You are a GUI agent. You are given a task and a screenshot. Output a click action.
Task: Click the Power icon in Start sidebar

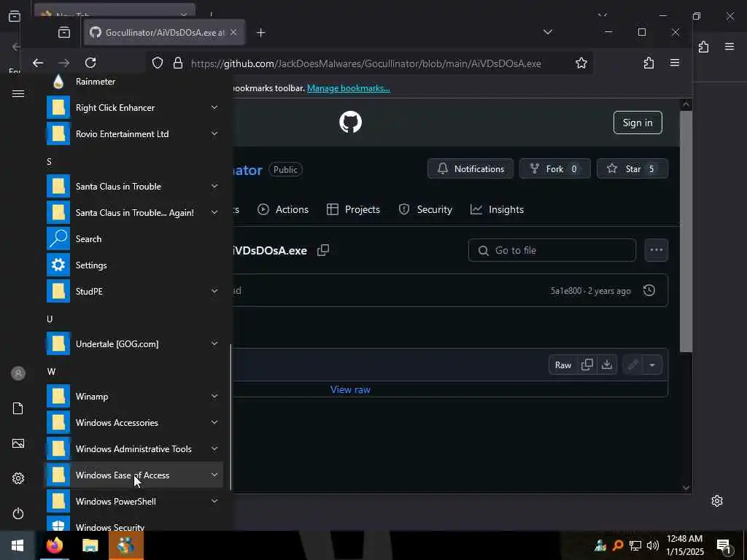pos(18,513)
